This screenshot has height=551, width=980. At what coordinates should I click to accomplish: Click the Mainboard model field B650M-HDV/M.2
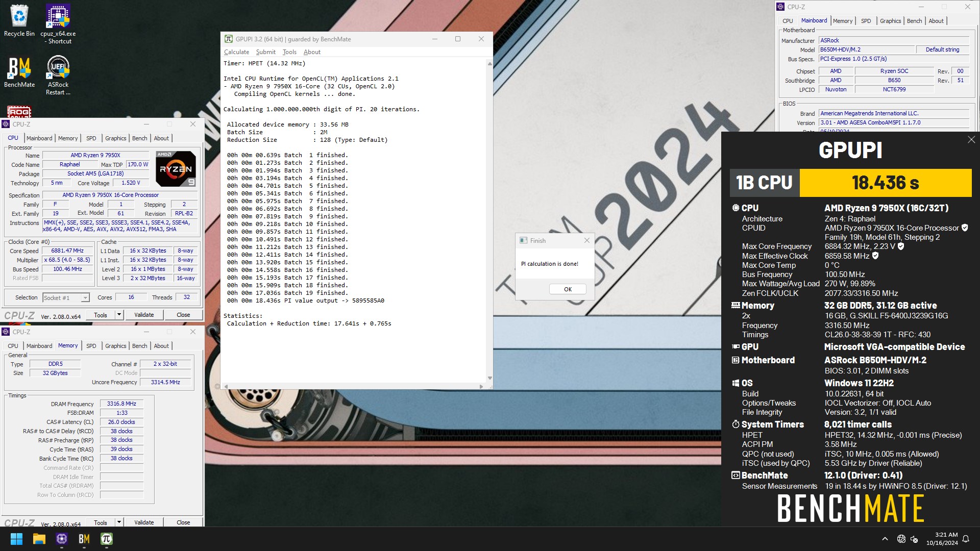pos(866,49)
